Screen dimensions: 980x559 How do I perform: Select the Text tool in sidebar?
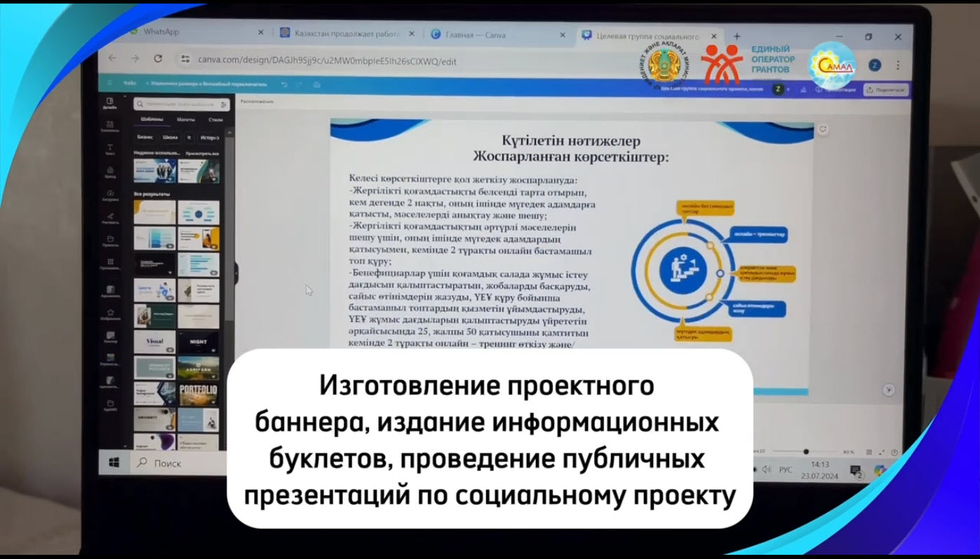click(x=110, y=149)
